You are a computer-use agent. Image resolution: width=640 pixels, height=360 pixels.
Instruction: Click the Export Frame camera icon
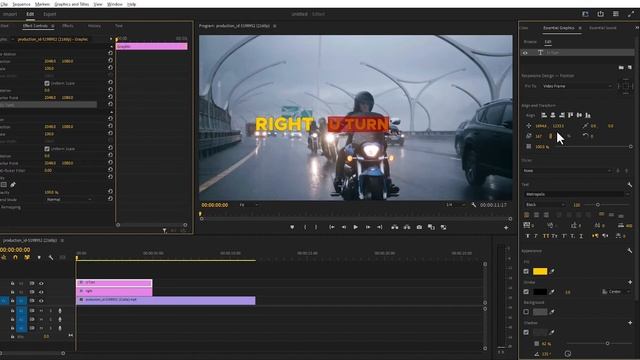tap(419, 227)
